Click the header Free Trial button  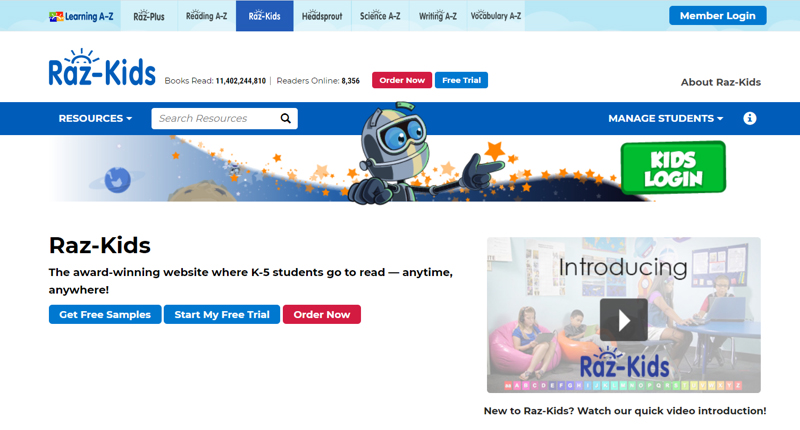[461, 80]
